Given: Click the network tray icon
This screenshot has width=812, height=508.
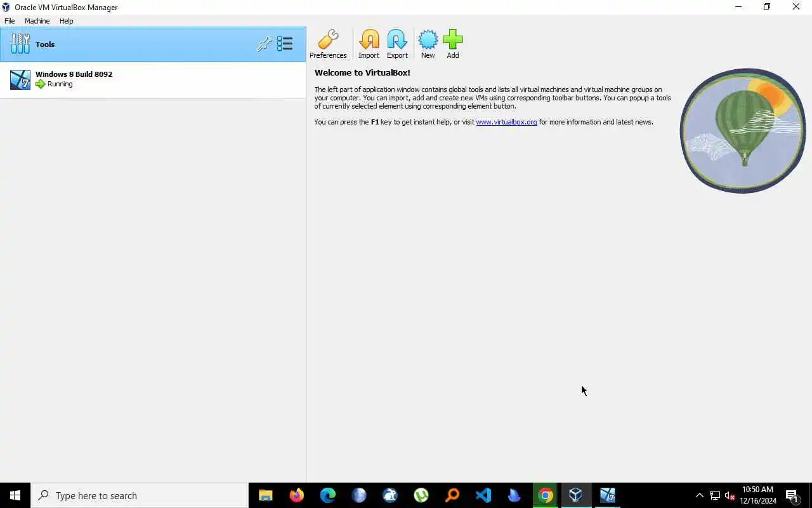Looking at the screenshot, I should [x=715, y=495].
